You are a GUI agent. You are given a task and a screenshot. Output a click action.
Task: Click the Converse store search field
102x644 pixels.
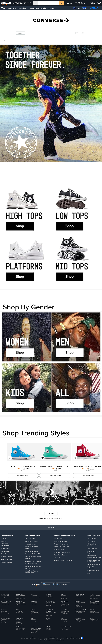pyautogui.click(x=51, y=40)
